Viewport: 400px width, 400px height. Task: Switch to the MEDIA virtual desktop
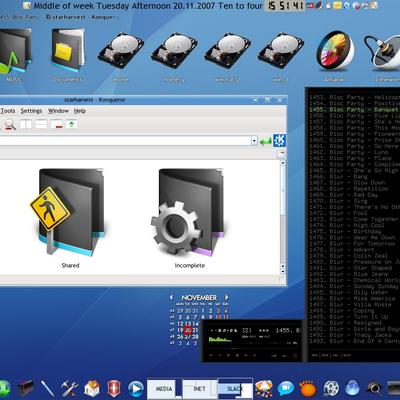pos(164,389)
